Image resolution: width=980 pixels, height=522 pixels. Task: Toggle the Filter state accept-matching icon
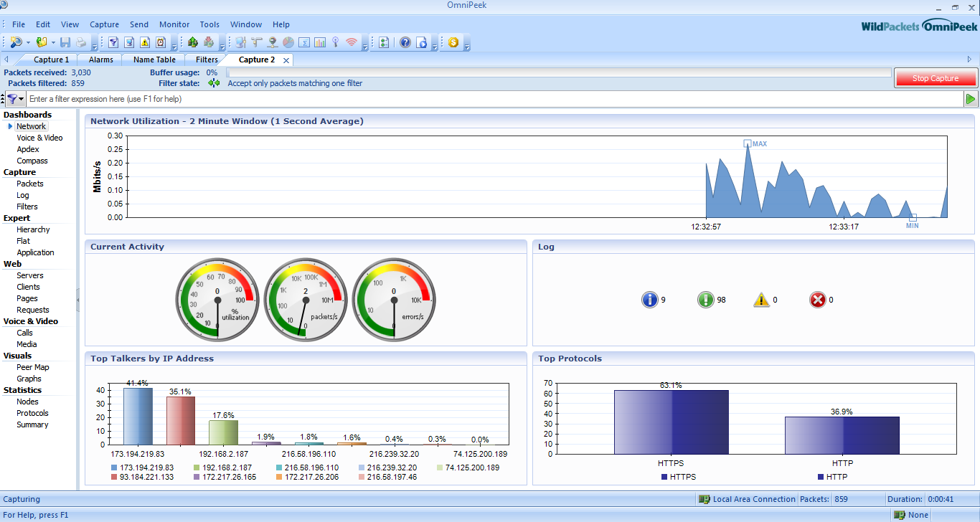click(x=214, y=83)
